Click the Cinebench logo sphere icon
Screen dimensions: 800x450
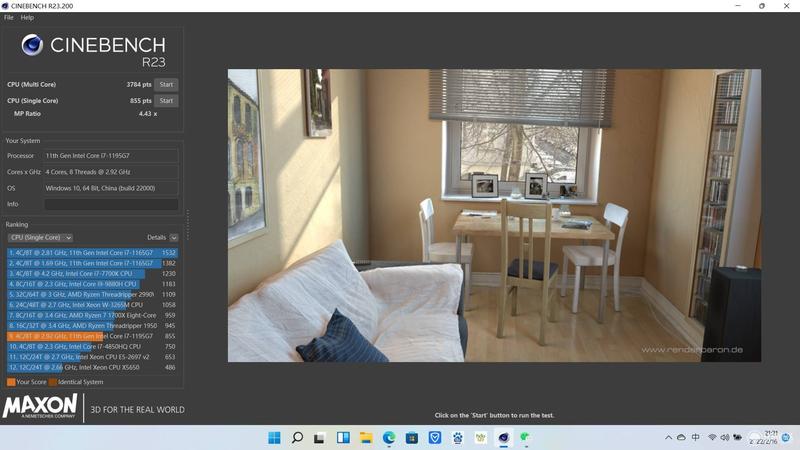[x=32, y=45]
